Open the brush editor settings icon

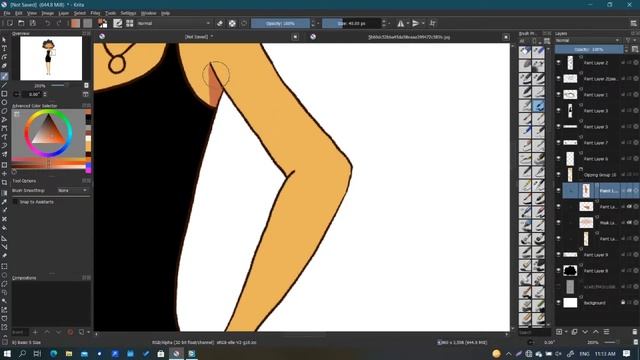point(118,23)
